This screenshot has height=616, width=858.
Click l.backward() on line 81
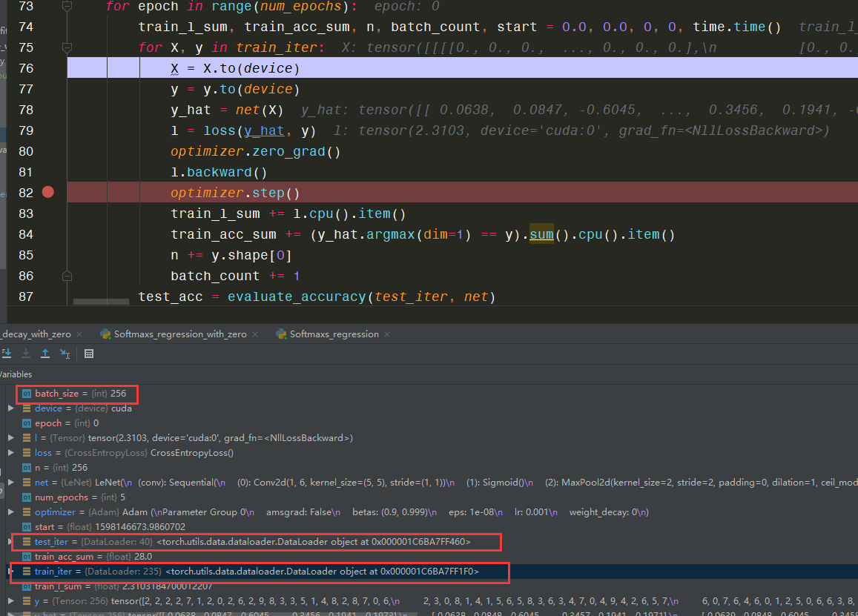click(219, 172)
